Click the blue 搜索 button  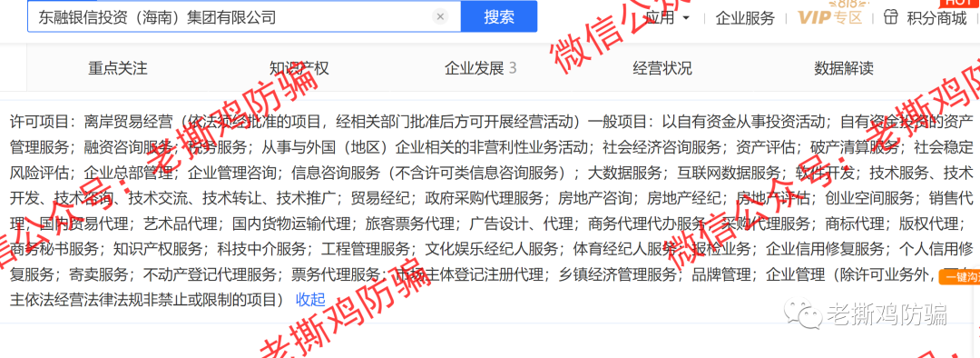[499, 16]
